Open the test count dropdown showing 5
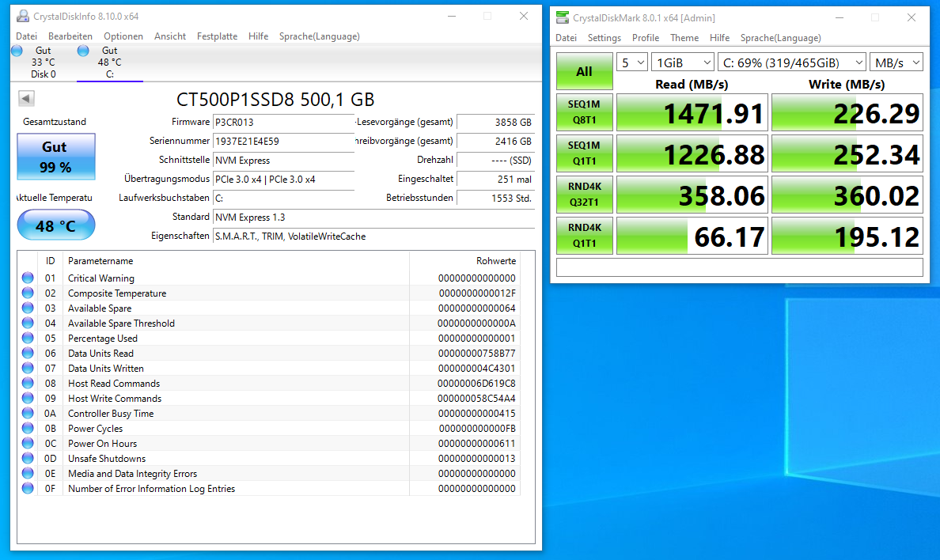Screen dimensions: 940x560 point(632,62)
